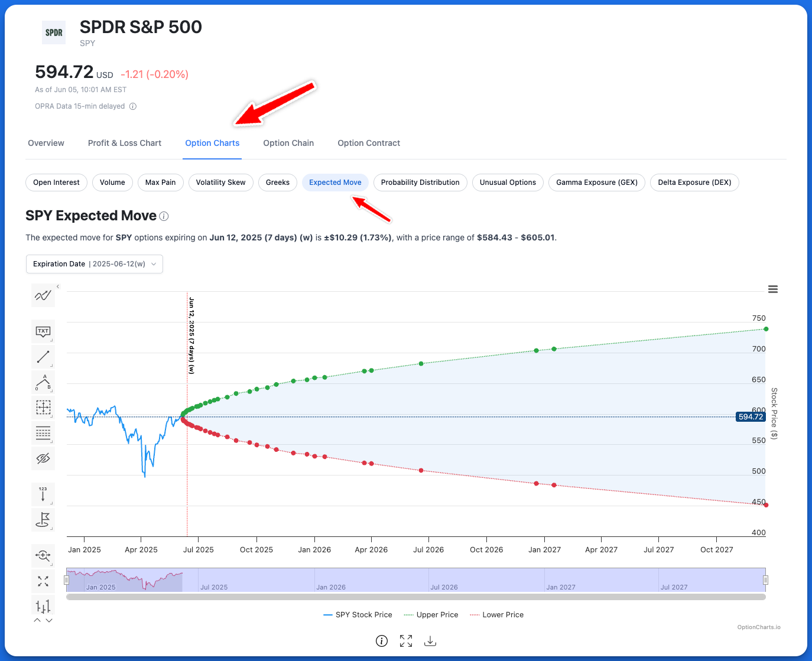This screenshot has width=812, height=661.
Task: Select the indicators tool icon in chart toolbar
Action: 43,295
